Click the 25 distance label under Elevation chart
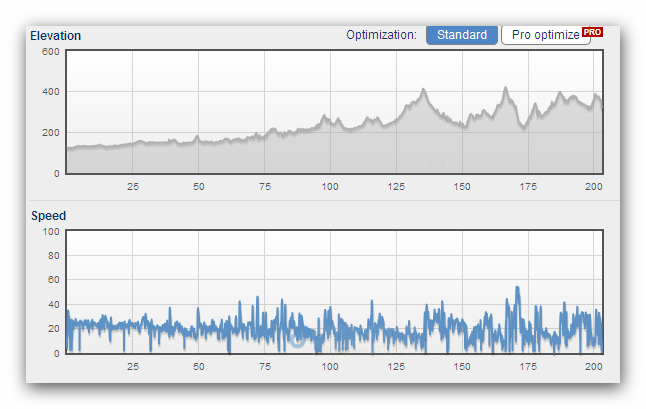Screen dimensions: 646x409 coord(133,187)
